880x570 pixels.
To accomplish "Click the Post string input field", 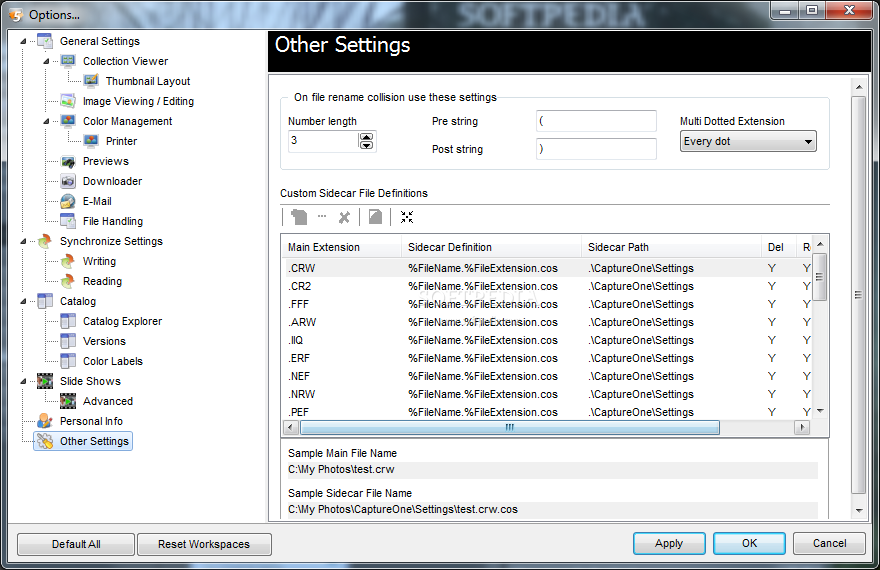I will [596, 149].
